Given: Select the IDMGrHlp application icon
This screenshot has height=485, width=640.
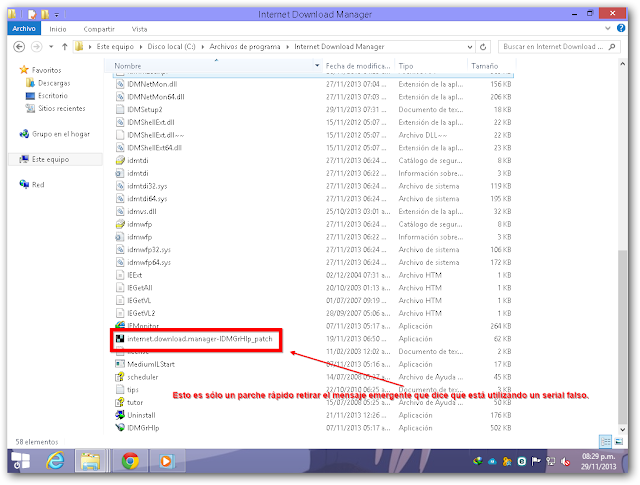Looking at the screenshot, I should [120, 427].
